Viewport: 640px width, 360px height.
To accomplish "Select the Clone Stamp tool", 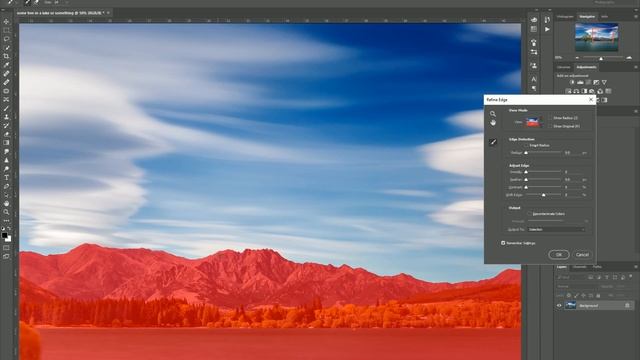I will (6, 117).
